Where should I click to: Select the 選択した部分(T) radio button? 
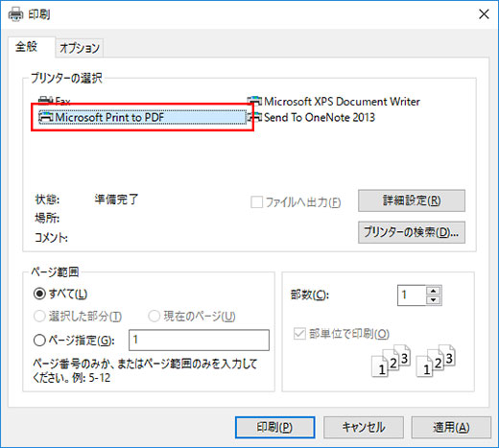tap(39, 317)
